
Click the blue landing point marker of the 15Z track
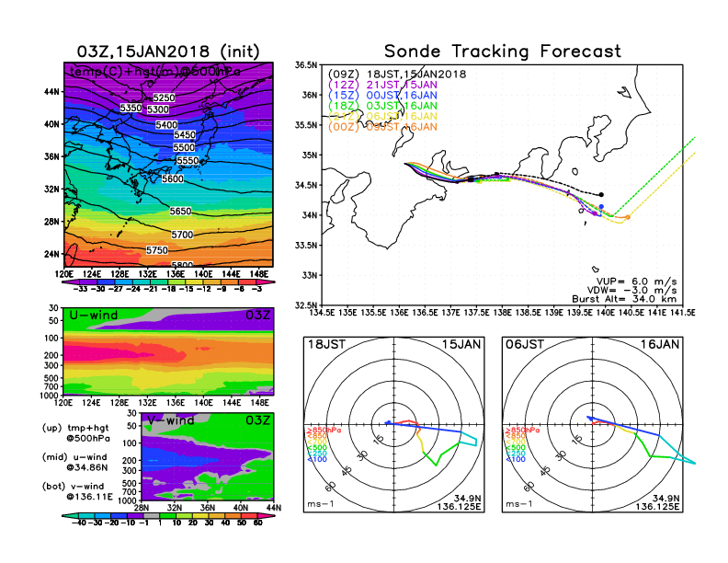tap(602, 208)
